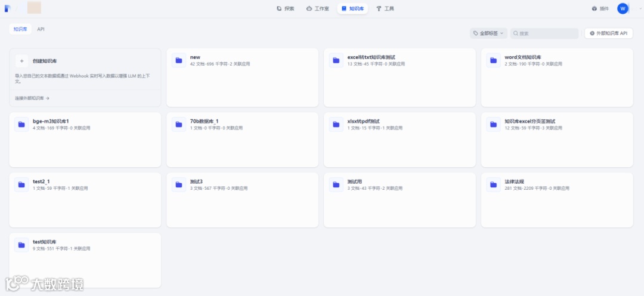Expand the 全部标签 tag filter dropdown
Screen dimensions: 644x296
pyautogui.click(x=488, y=33)
